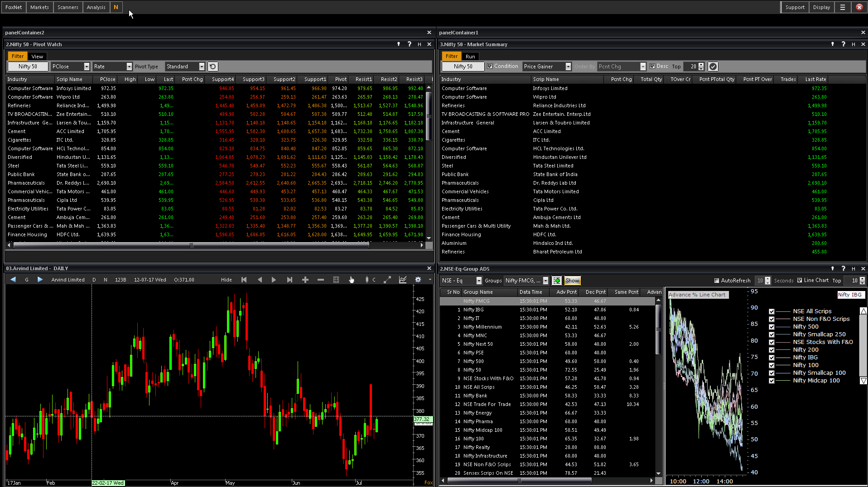Uncheck Nifty IBG legend series
The width and height of the screenshot is (868, 487).
772,358
